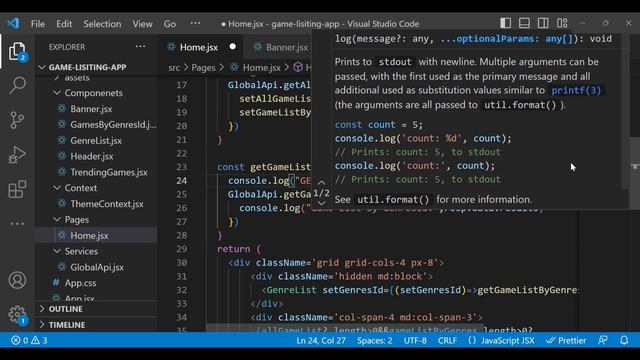Open the Manage gear icon

(17, 315)
